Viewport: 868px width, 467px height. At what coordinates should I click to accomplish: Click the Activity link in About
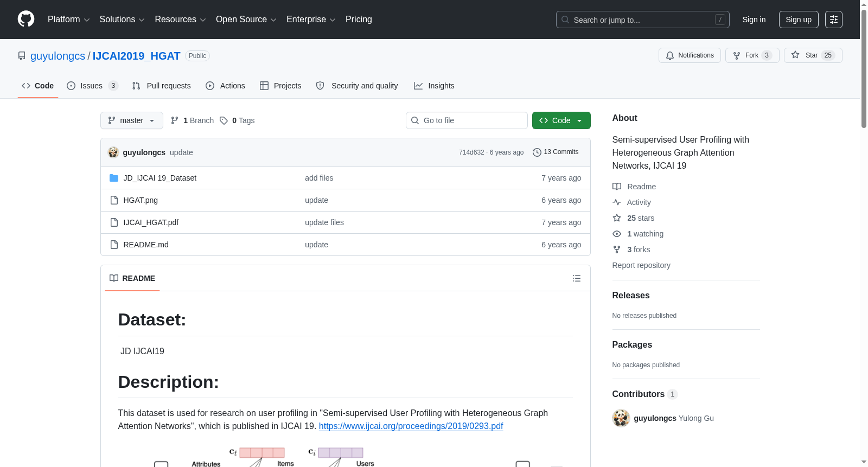[x=631, y=202]
